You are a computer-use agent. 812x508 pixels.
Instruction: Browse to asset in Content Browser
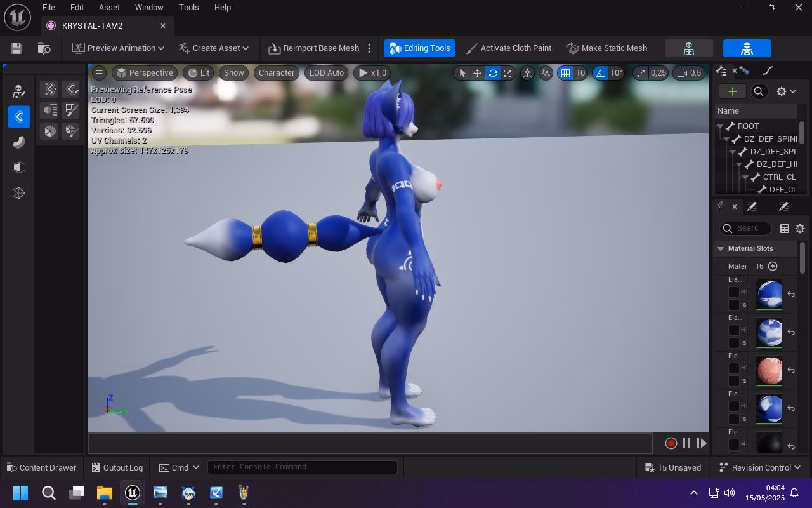44,48
